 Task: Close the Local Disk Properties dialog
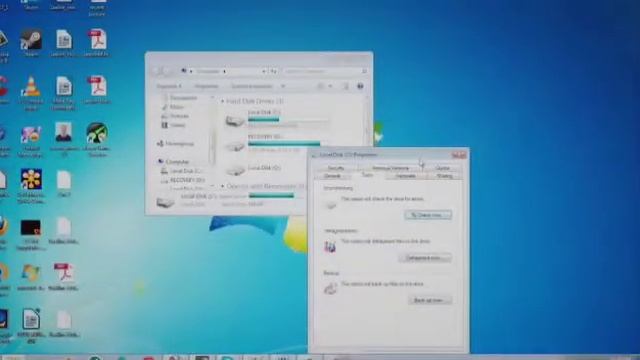(x=459, y=155)
